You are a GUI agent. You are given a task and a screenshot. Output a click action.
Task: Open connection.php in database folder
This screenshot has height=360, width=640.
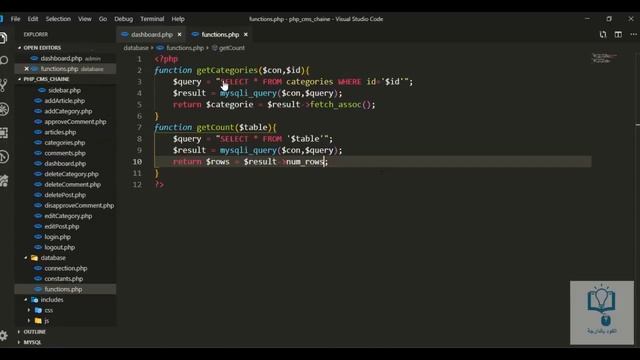(66, 269)
